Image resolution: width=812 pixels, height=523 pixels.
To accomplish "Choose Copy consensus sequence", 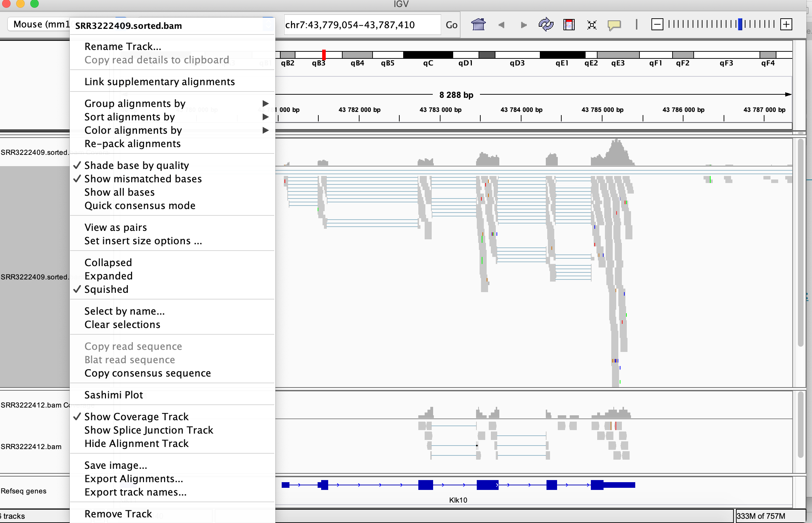I will click(148, 373).
